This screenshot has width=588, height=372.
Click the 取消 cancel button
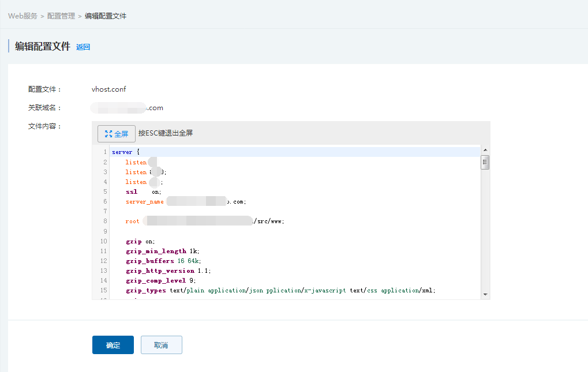tap(161, 345)
